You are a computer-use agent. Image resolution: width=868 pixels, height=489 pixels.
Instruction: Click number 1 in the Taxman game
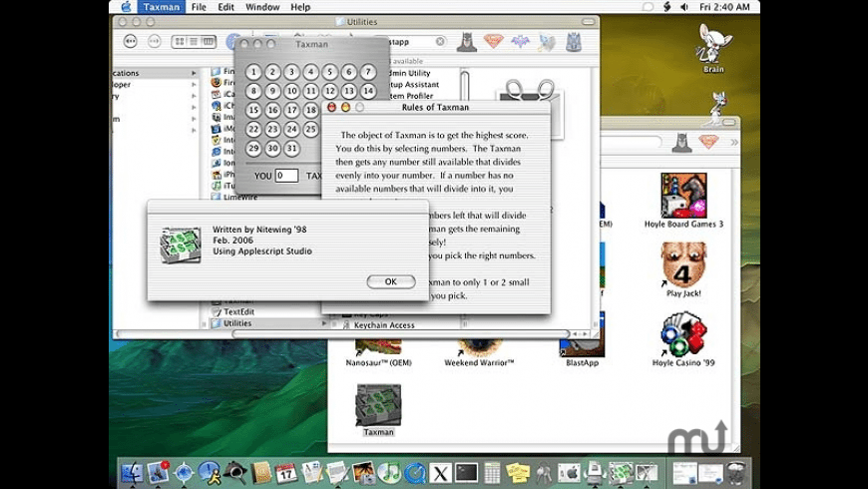click(253, 72)
